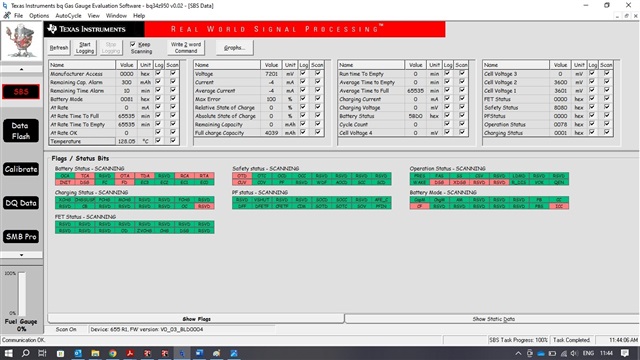Open the Graphs button
Viewport: 640px width, 360px height.
pos(235,48)
